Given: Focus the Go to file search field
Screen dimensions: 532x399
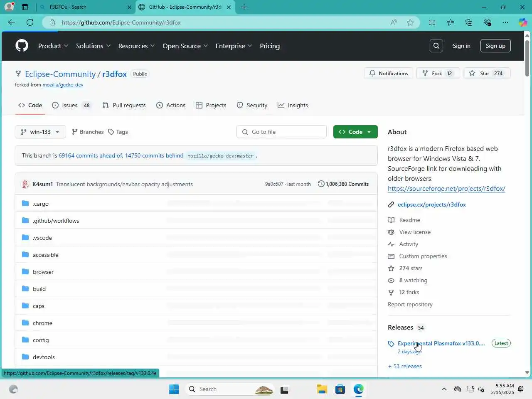Looking at the screenshot, I should point(281,132).
